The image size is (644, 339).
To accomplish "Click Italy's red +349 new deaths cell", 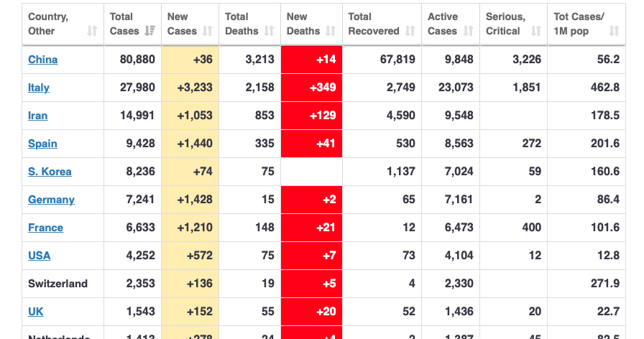I will point(311,88).
